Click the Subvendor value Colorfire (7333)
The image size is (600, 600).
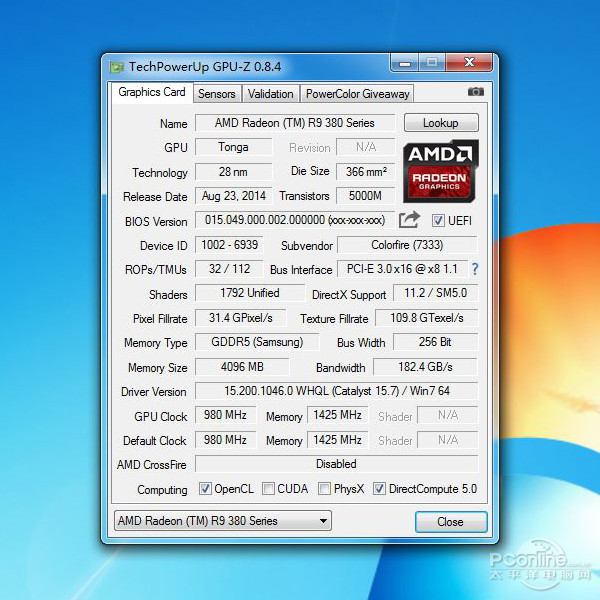(x=407, y=245)
